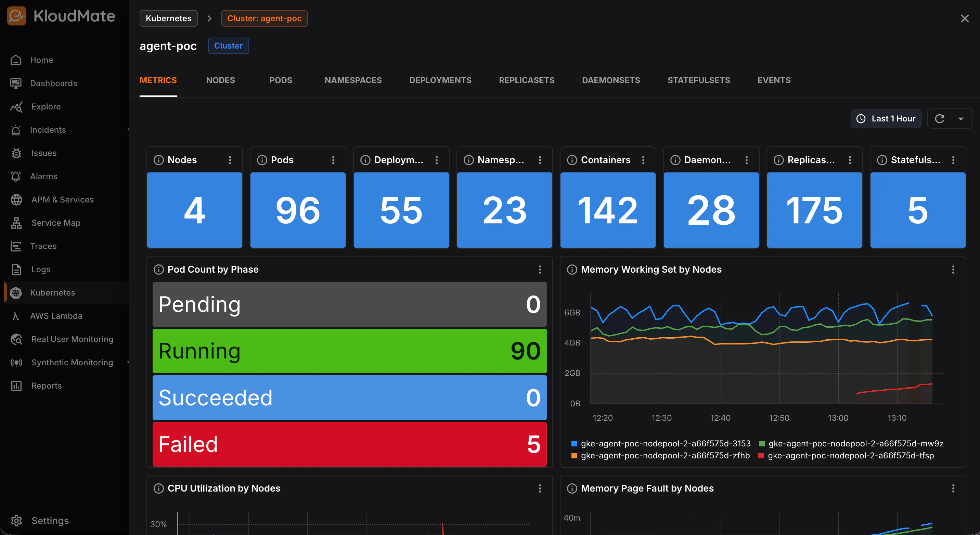Open Service Map icon in sidebar

[x=16, y=223]
